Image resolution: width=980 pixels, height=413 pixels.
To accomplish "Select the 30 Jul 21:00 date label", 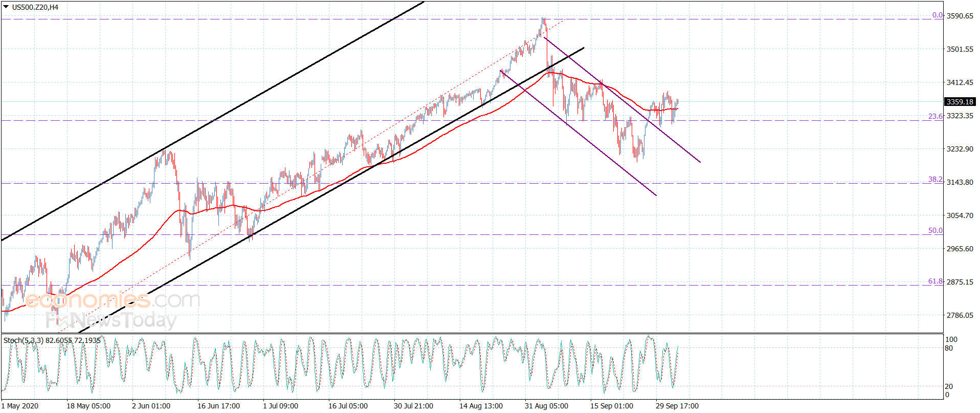I will click(414, 406).
